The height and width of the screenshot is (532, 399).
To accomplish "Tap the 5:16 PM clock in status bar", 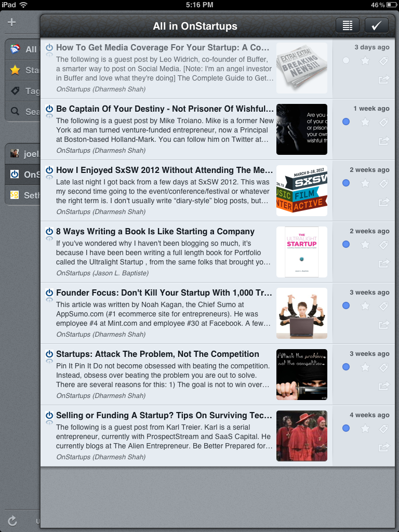I will coord(199,5).
